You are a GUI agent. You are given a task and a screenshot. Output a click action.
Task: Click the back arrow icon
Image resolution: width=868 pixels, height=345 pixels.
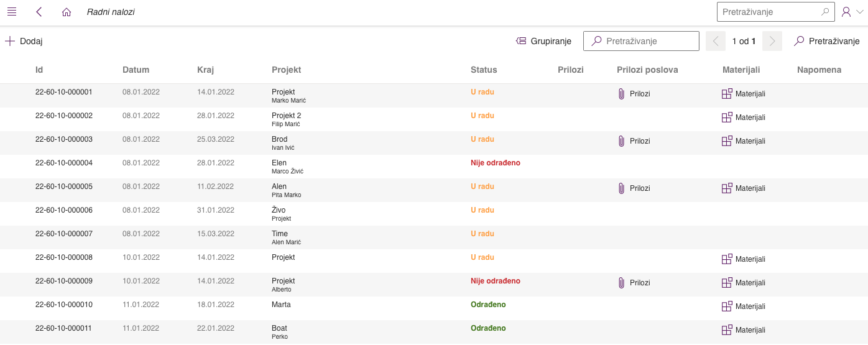tap(39, 12)
